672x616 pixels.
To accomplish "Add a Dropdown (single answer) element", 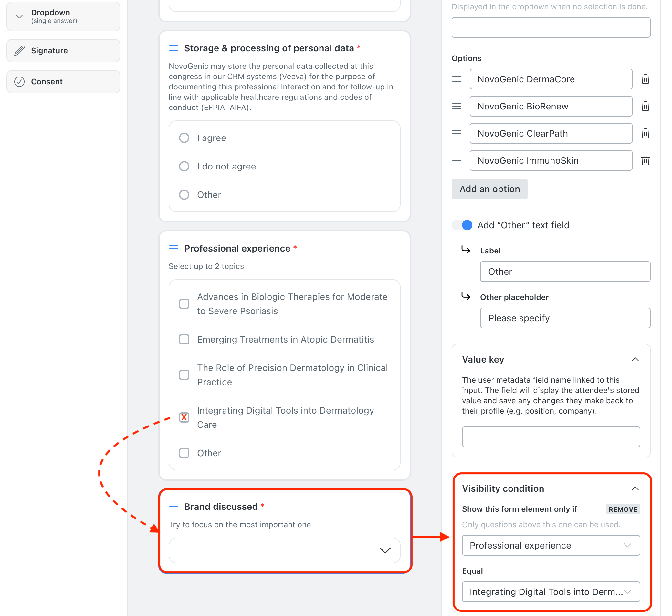I will pos(63,16).
